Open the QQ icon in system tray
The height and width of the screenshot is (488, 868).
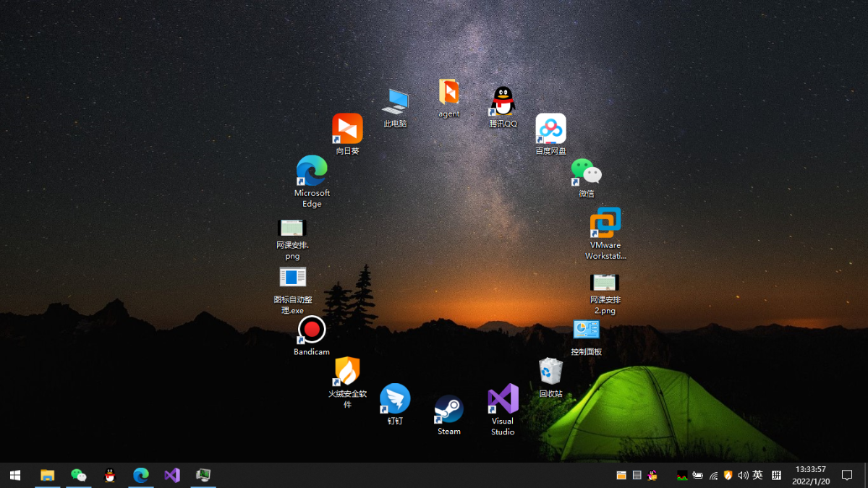click(x=652, y=475)
